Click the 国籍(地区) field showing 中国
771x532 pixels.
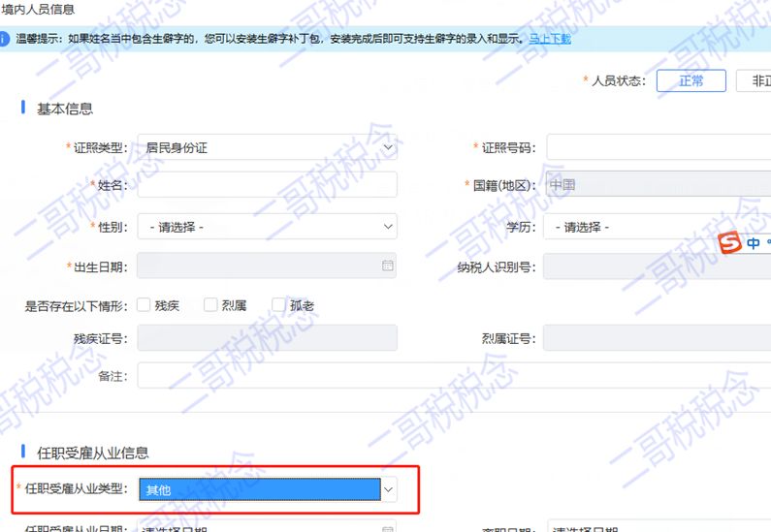658,185
